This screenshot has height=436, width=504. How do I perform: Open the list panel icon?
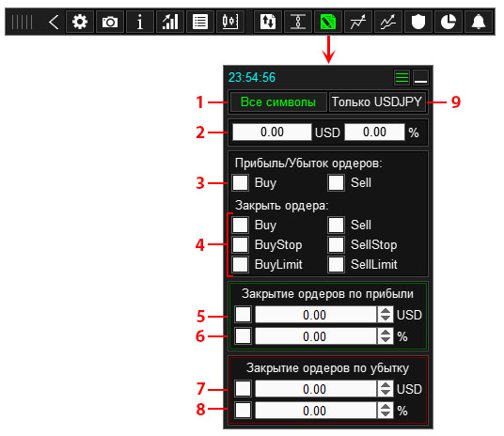(x=200, y=22)
